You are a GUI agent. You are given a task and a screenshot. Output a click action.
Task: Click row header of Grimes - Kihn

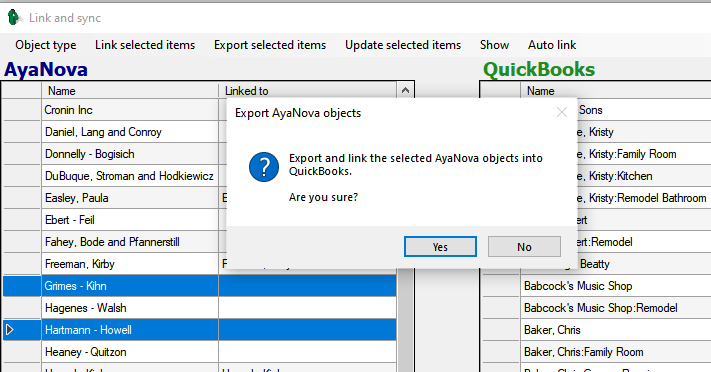[x=22, y=286]
